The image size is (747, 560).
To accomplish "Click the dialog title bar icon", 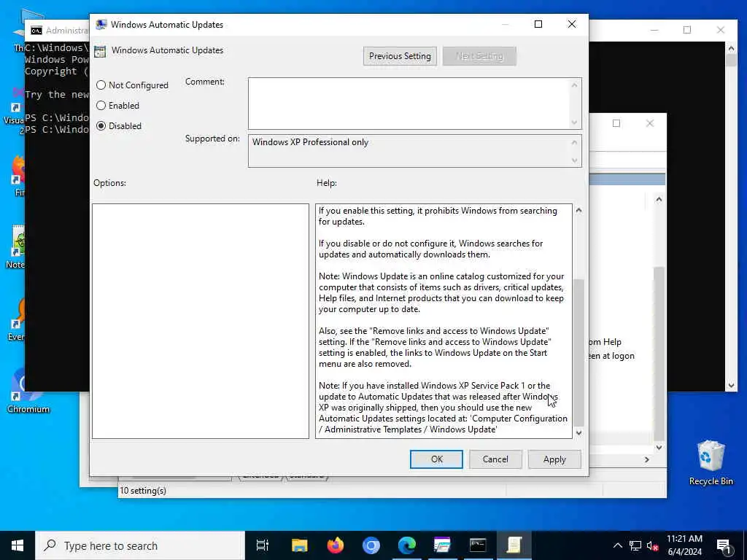I will [101, 24].
